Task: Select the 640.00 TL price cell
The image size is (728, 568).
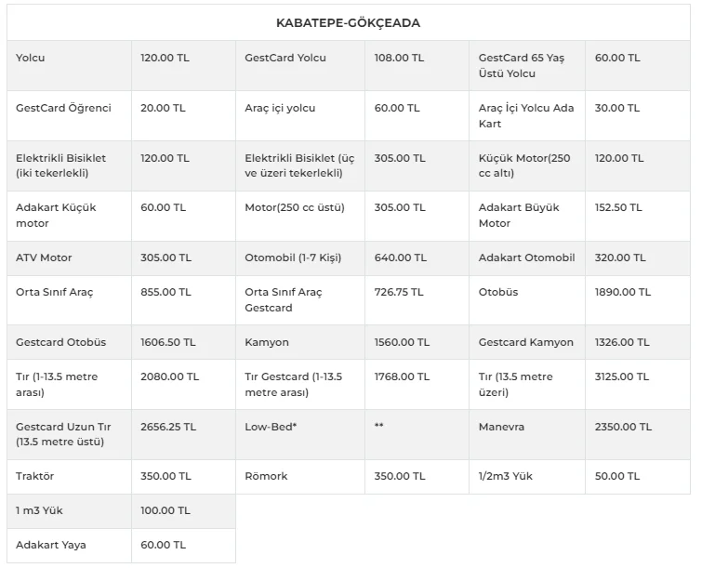Action: point(400,258)
